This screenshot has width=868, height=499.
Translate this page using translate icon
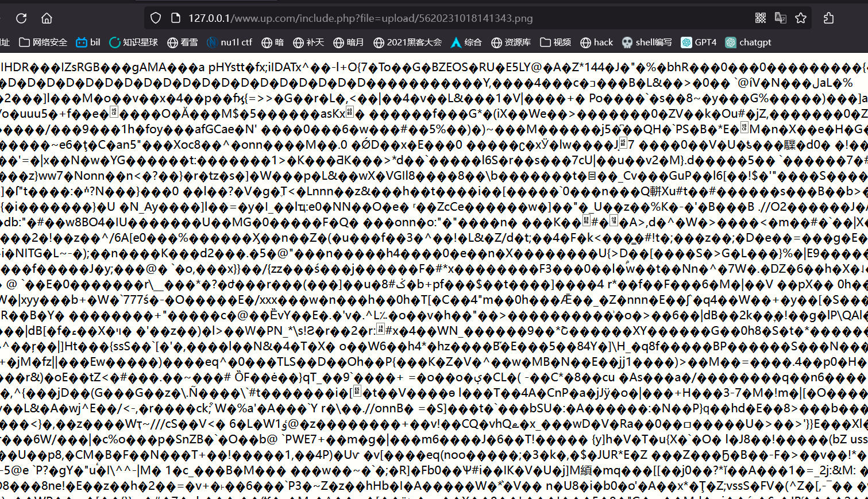[780, 18]
